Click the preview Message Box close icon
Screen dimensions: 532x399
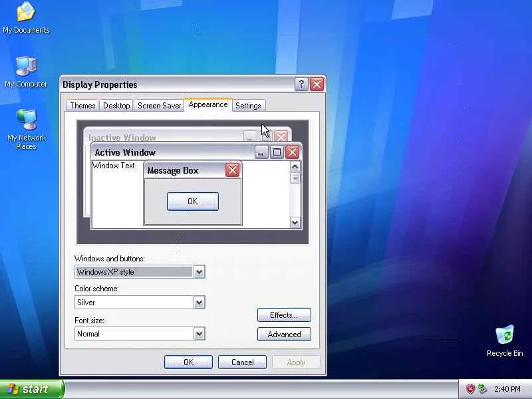pos(232,170)
